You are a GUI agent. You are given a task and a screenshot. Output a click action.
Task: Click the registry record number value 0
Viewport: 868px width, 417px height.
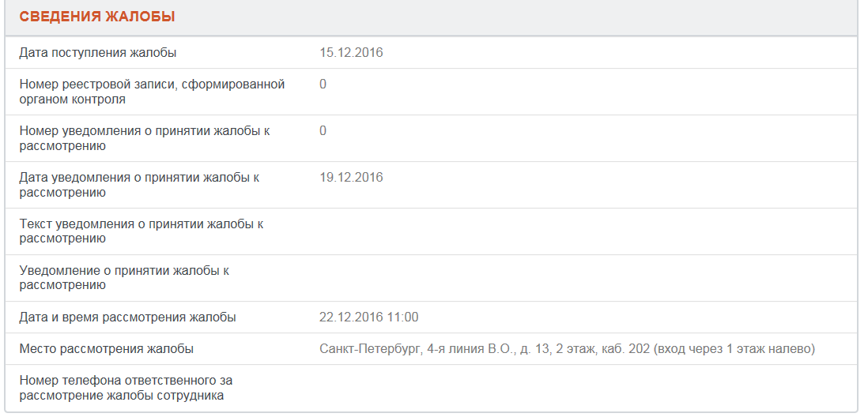tap(323, 85)
